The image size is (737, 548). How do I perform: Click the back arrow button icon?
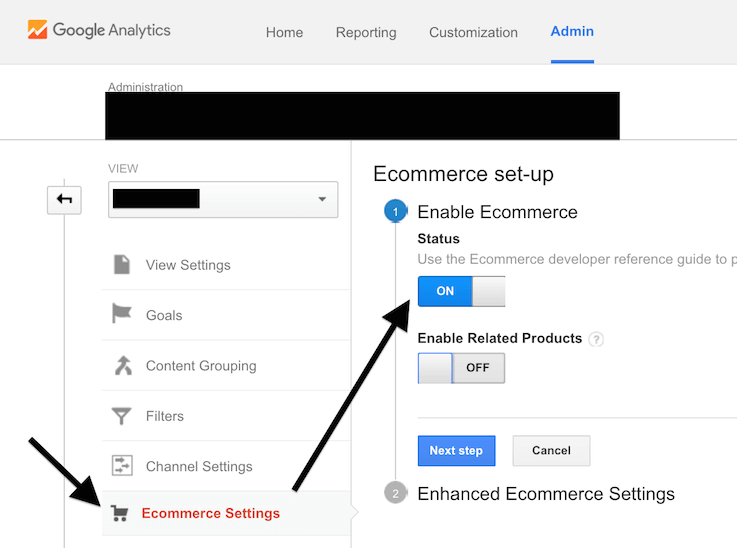[x=64, y=200]
